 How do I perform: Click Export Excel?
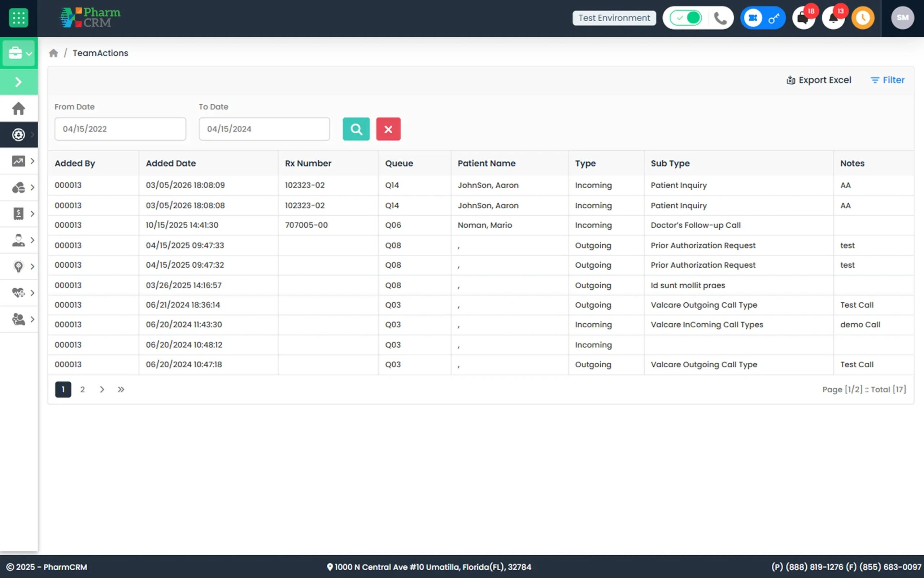point(819,80)
